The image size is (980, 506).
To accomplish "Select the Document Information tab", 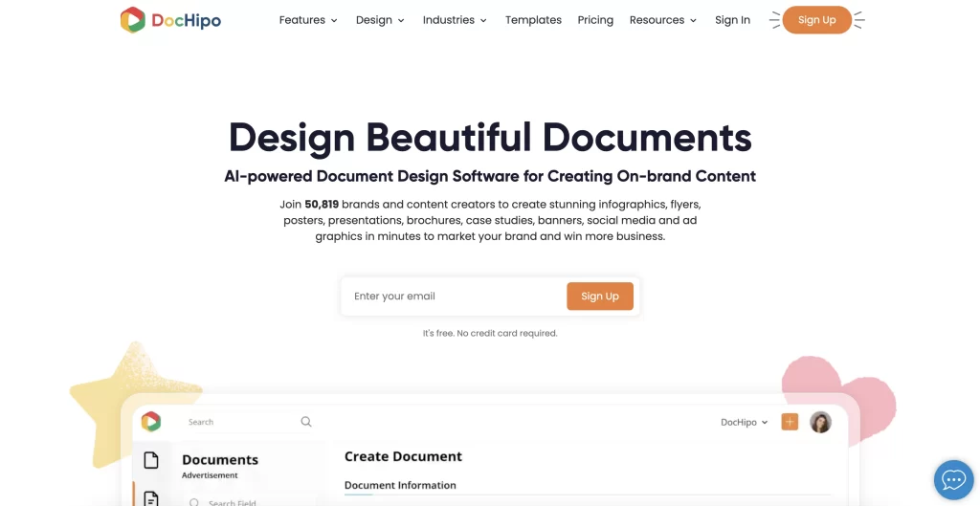I will (400, 485).
